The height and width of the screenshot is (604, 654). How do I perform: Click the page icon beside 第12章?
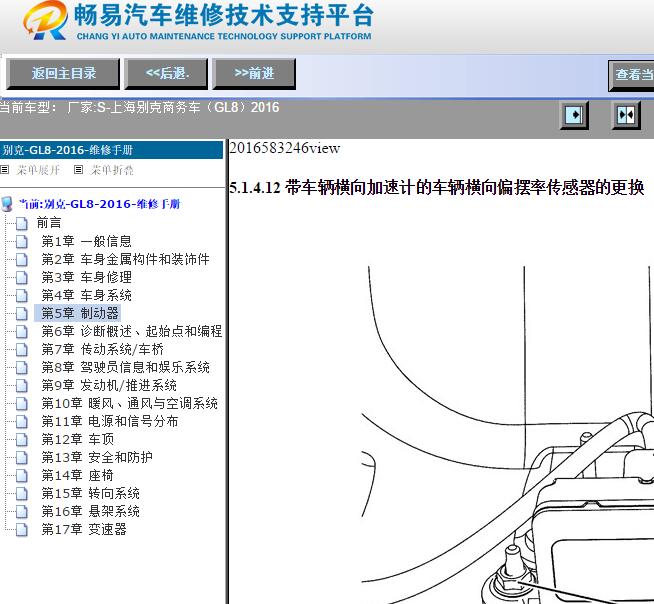22,440
